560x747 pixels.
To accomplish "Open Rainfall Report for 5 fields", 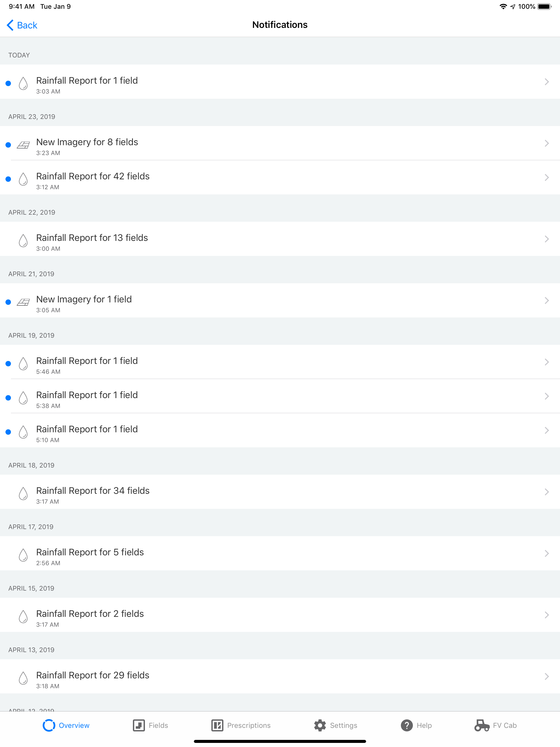I will [x=90, y=553].
